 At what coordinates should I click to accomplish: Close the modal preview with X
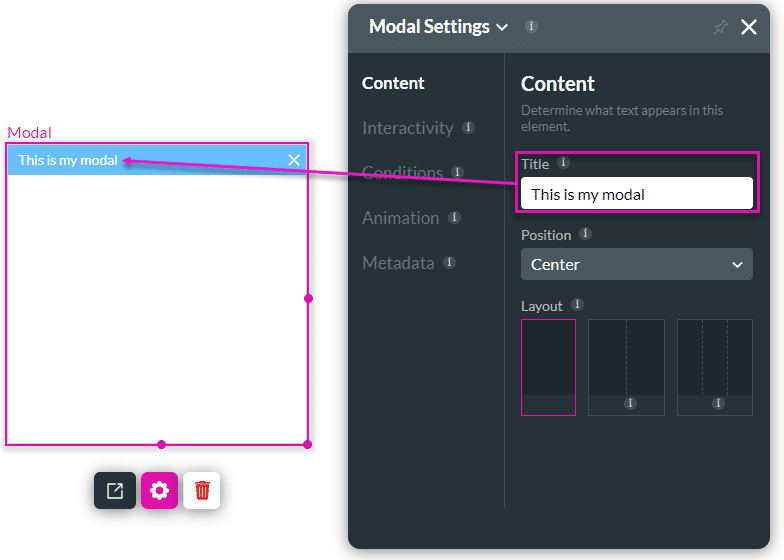294,160
